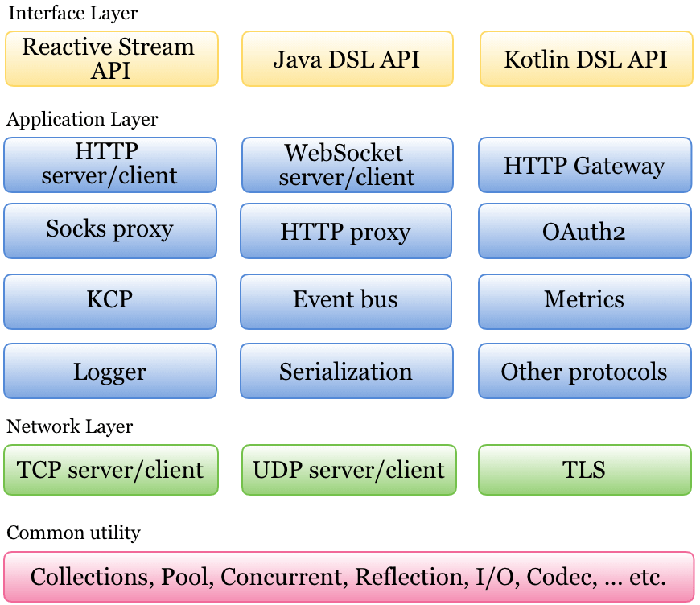The height and width of the screenshot is (605, 700).
Task: Select the TCP server/client block
Action: click(x=110, y=470)
